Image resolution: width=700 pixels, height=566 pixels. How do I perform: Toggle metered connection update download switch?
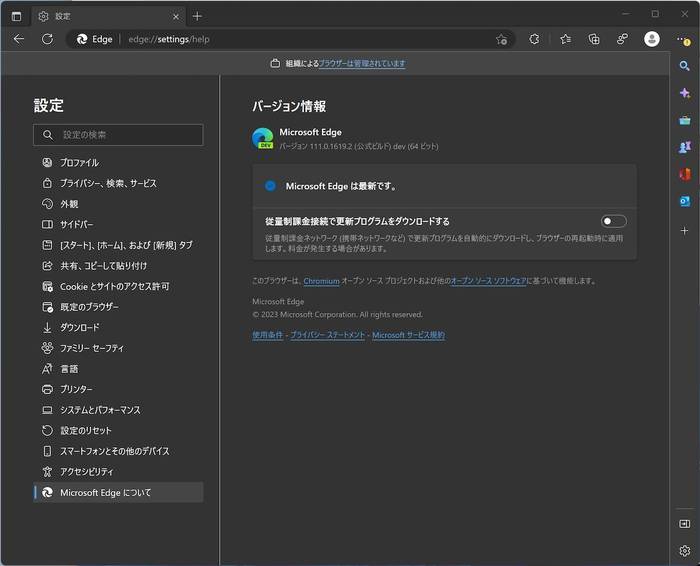[x=613, y=221]
